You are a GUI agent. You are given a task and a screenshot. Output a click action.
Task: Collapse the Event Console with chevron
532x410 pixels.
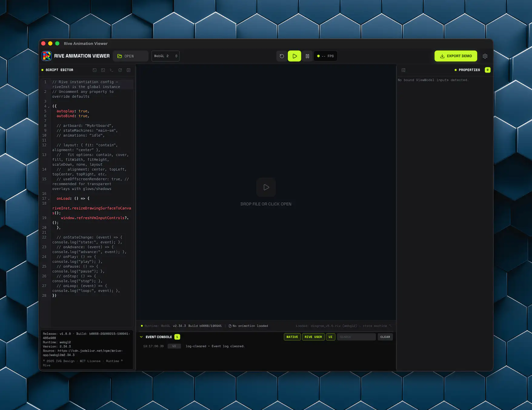click(141, 337)
